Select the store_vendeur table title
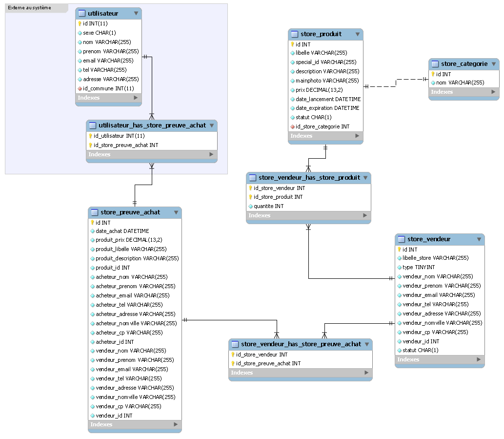504x439 pixels. tap(429, 239)
